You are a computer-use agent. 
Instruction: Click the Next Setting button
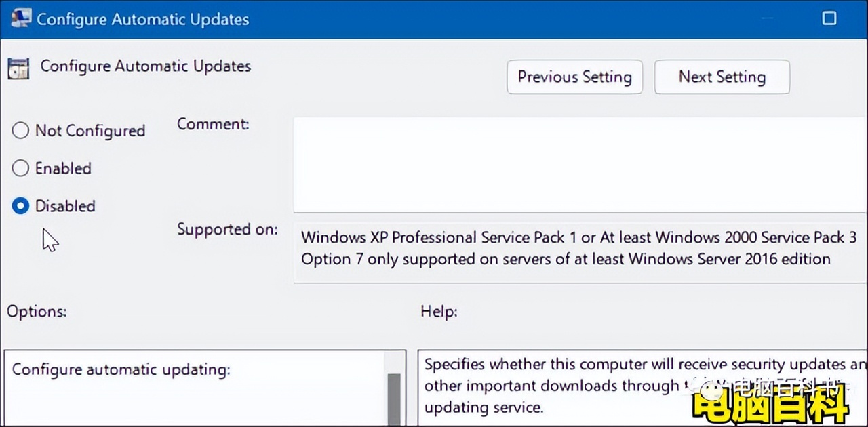(x=722, y=77)
